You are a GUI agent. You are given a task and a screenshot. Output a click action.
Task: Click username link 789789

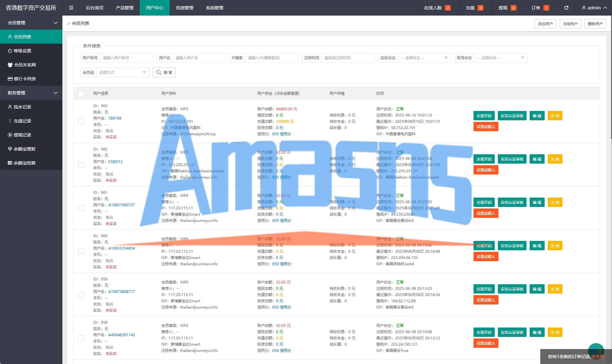pos(115,118)
